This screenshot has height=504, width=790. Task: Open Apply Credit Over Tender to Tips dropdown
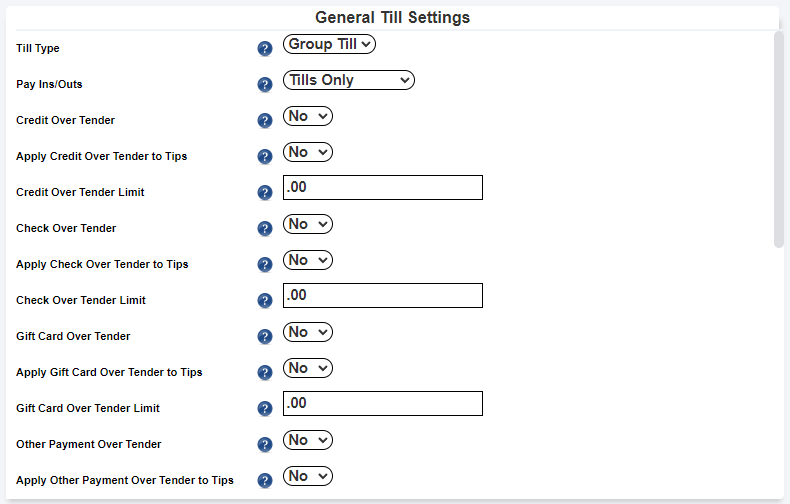(307, 152)
